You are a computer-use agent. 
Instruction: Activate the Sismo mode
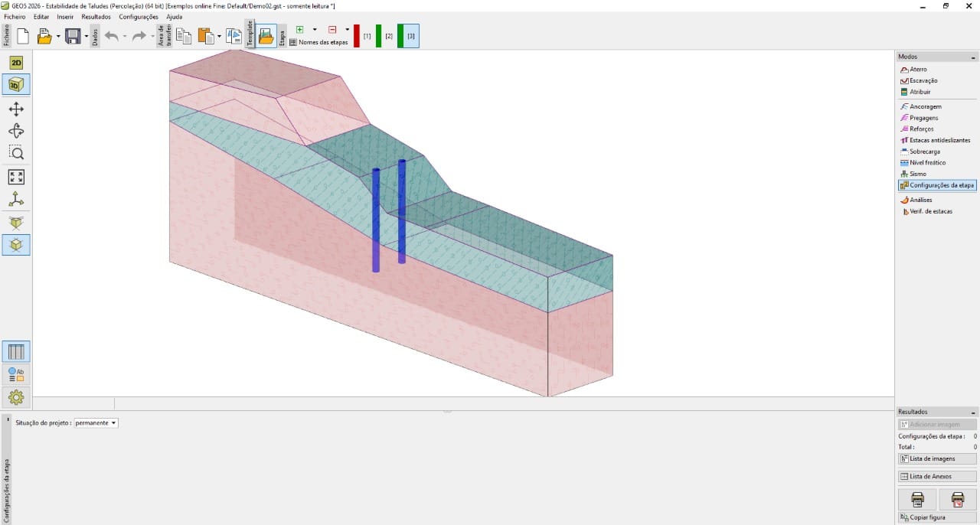coord(916,174)
